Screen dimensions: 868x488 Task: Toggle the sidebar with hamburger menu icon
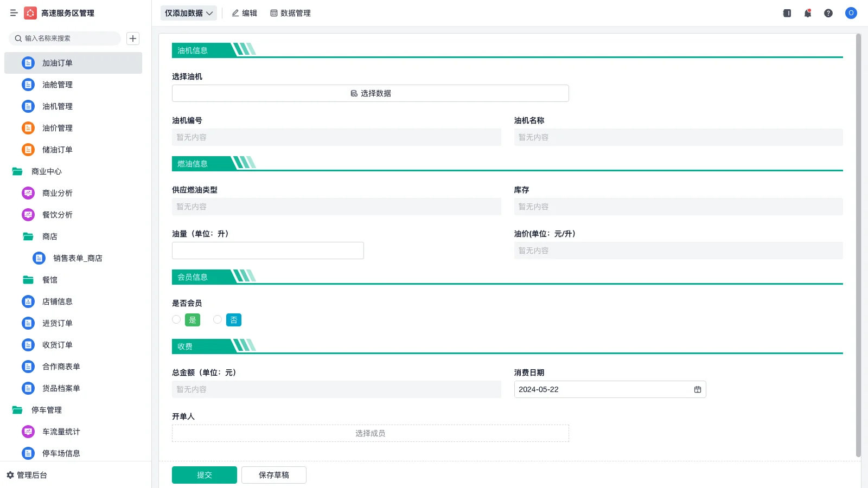pos(14,13)
